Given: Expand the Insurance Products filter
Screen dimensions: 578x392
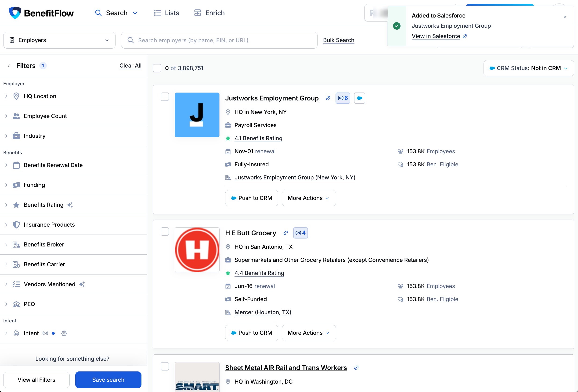Looking at the screenshot, I should tap(73, 225).
